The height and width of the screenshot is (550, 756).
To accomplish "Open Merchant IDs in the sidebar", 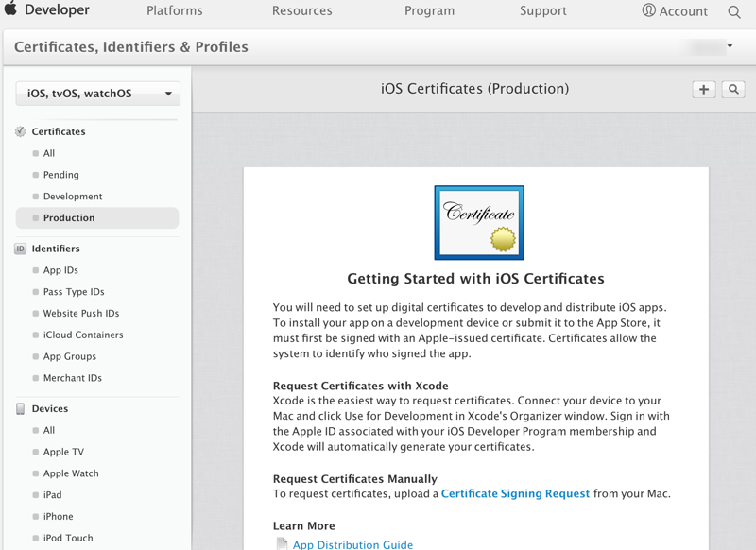I will 73,378.
